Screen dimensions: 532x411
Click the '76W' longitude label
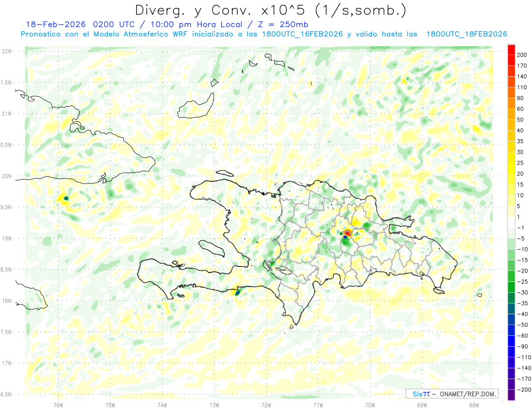click(58, 405)
